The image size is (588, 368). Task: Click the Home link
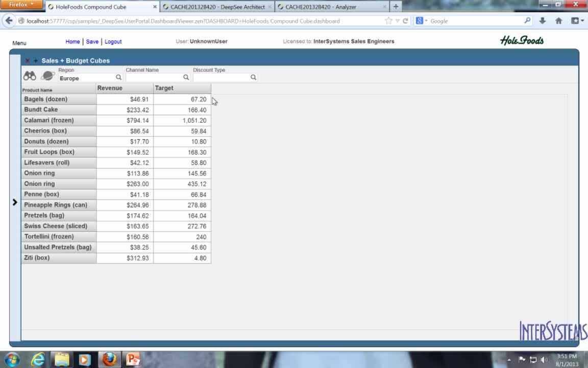click(72, 41)
